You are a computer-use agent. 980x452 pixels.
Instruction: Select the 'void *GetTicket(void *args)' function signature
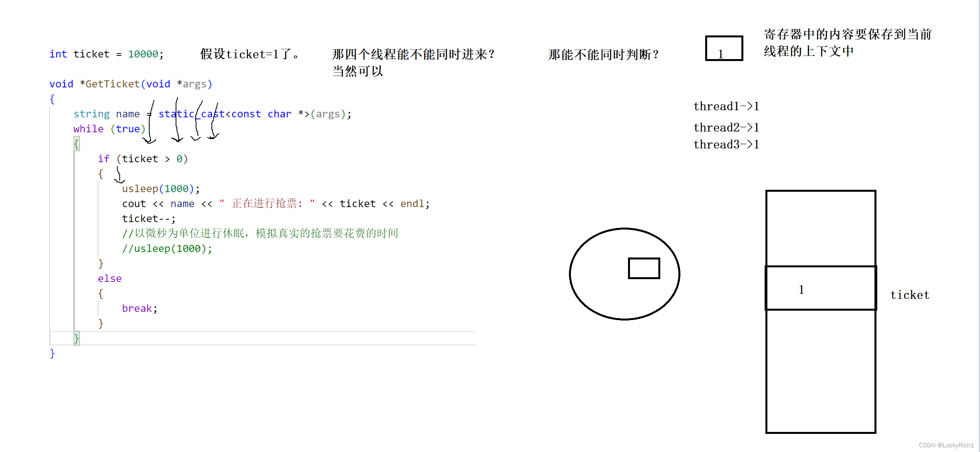coord(131,84)
